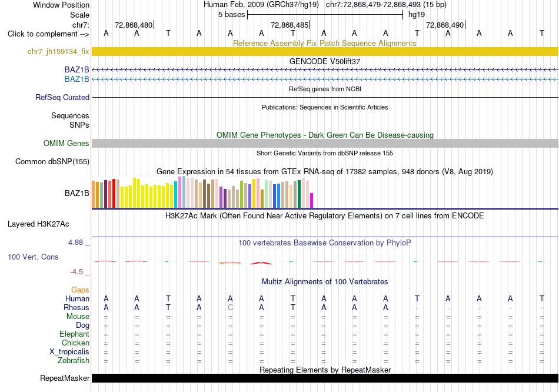Click the 'Human' species label
Viewport: 559px width, 392px height.
(77, 298)
